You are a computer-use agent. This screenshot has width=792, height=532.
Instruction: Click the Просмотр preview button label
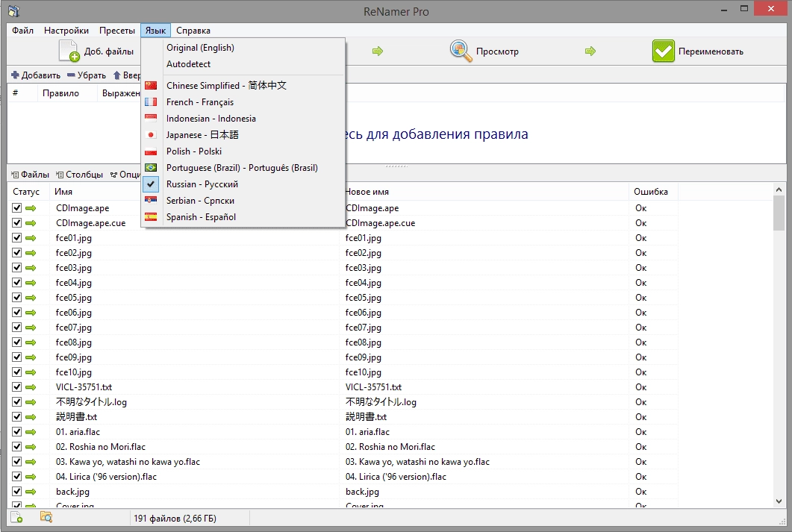[497, 51]
